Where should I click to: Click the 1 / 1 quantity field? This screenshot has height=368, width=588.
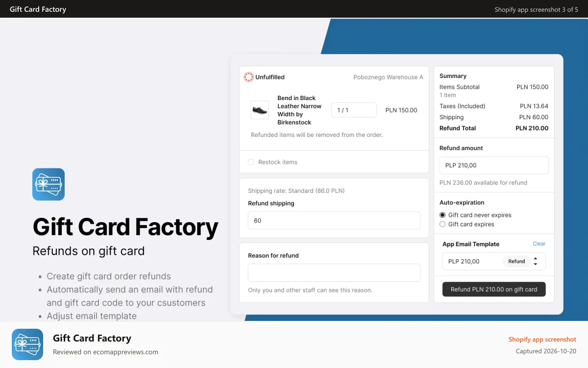(354, 110)
